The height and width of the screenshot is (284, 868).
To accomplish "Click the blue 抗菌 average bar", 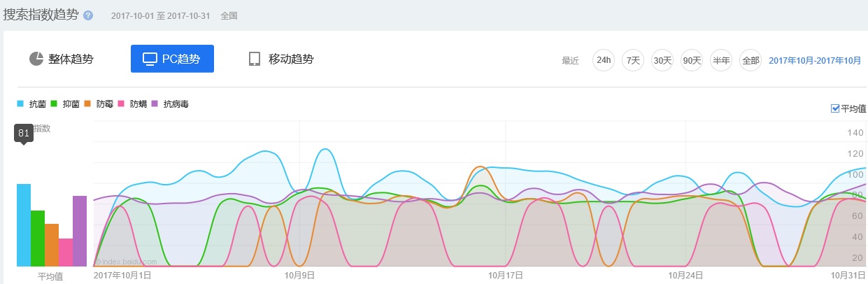I will tap(24, 225).
